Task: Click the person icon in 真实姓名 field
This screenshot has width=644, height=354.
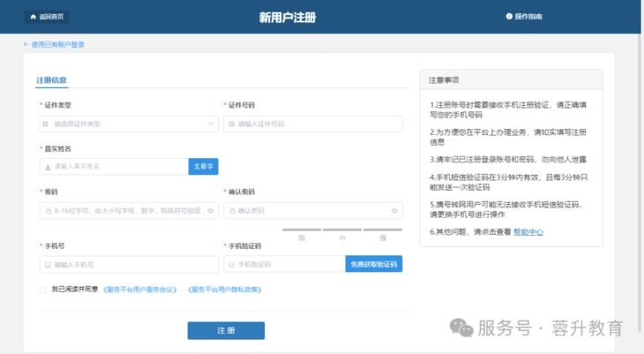Action: click(46, 166)
